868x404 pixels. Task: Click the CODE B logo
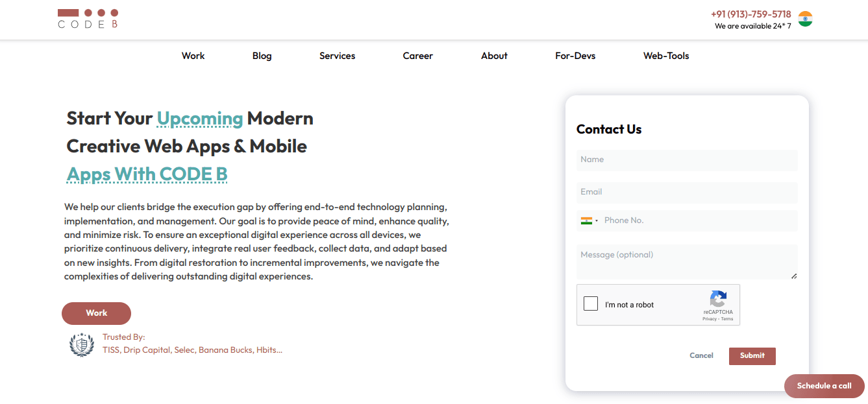pos(87,19)
